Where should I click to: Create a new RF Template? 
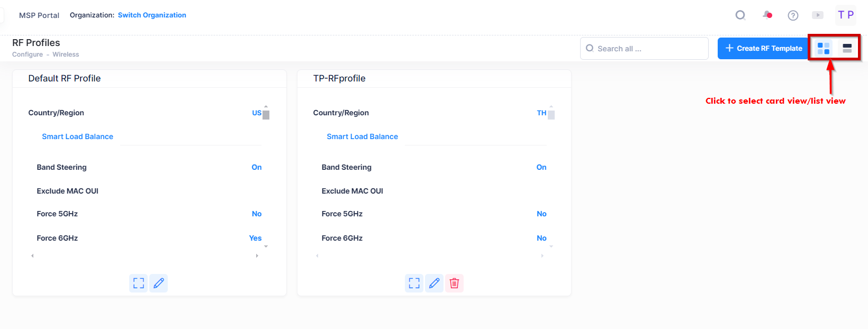[763, 48]
